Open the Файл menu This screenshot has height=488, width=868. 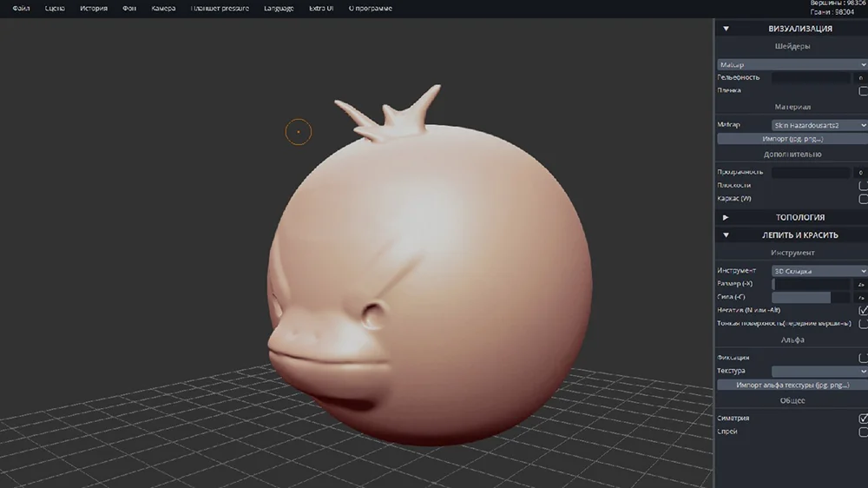21,9
